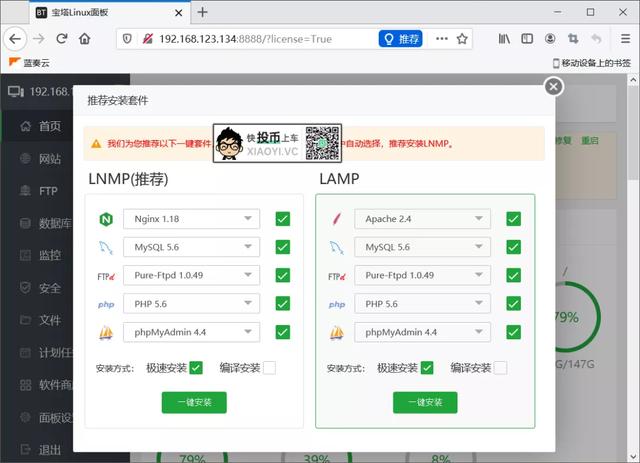Go to the browser home page icon
The height and width of the screenshot is (463, 640).
point(85,39)
